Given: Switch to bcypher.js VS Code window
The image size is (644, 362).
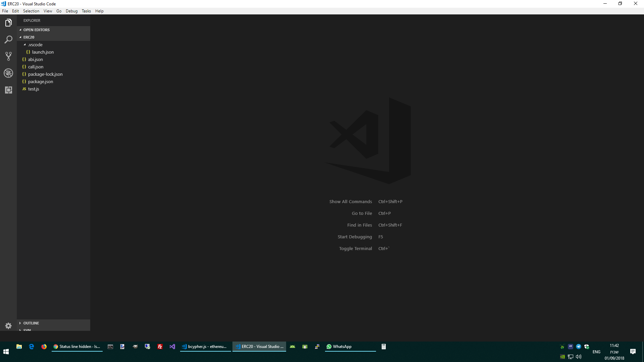Looking at the screenshot, I should tap(205, 347).
